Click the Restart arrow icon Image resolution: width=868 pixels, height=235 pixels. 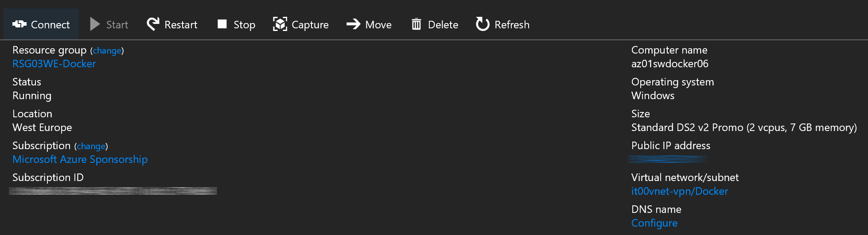point(153,24)
